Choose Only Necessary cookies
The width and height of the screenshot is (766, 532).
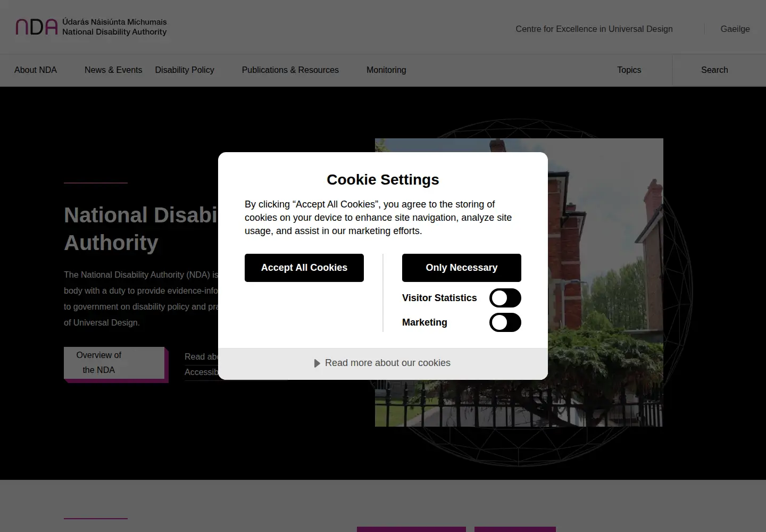pos(462,268)
